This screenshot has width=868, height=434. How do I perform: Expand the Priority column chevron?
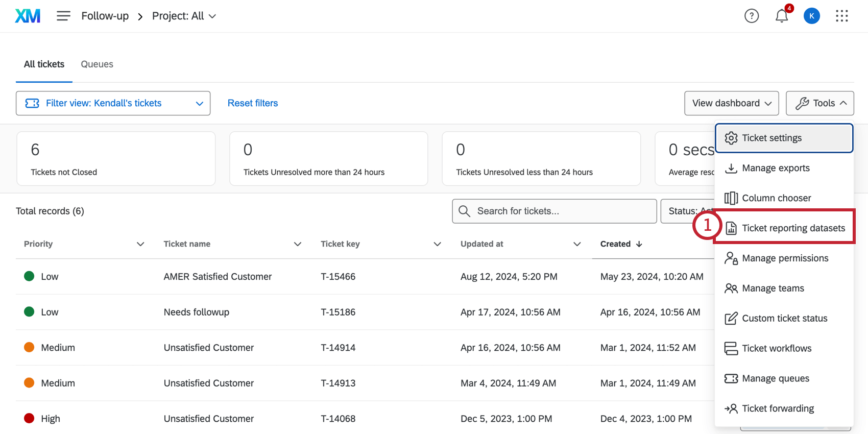pos(140,244)
